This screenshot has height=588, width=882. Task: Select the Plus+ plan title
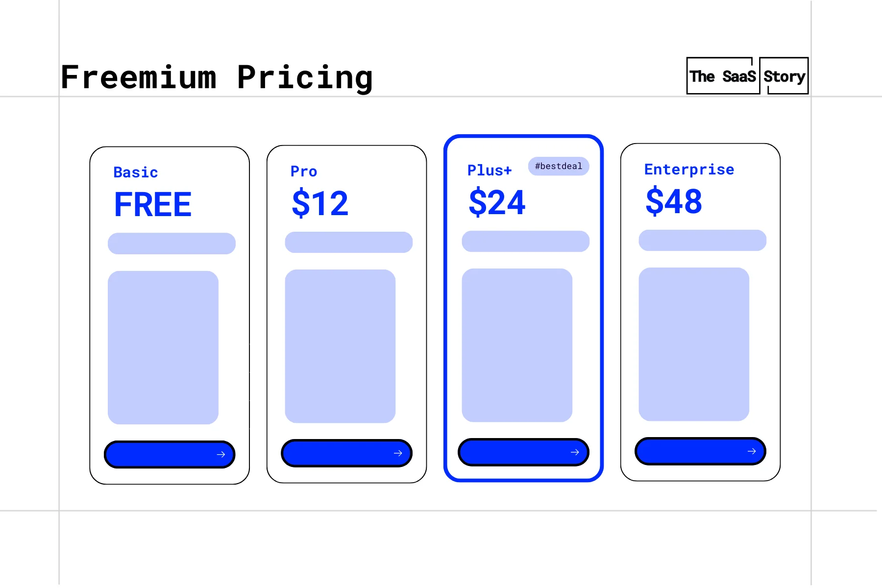click(490, 171)
